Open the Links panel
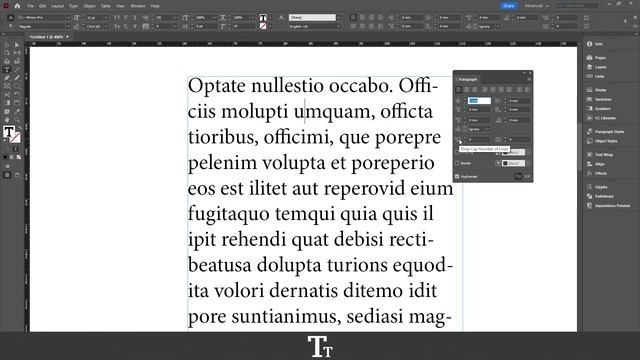The width and height of the screenshot is (640, 360). (596, 76)
